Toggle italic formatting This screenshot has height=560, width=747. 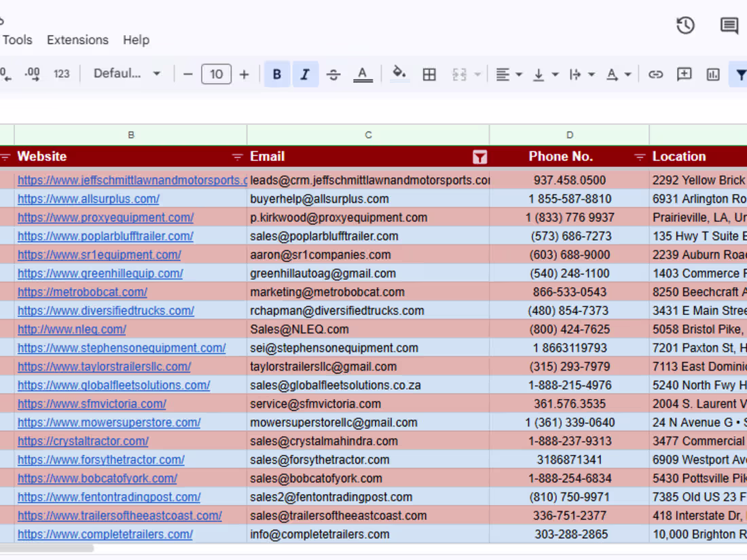305,74
